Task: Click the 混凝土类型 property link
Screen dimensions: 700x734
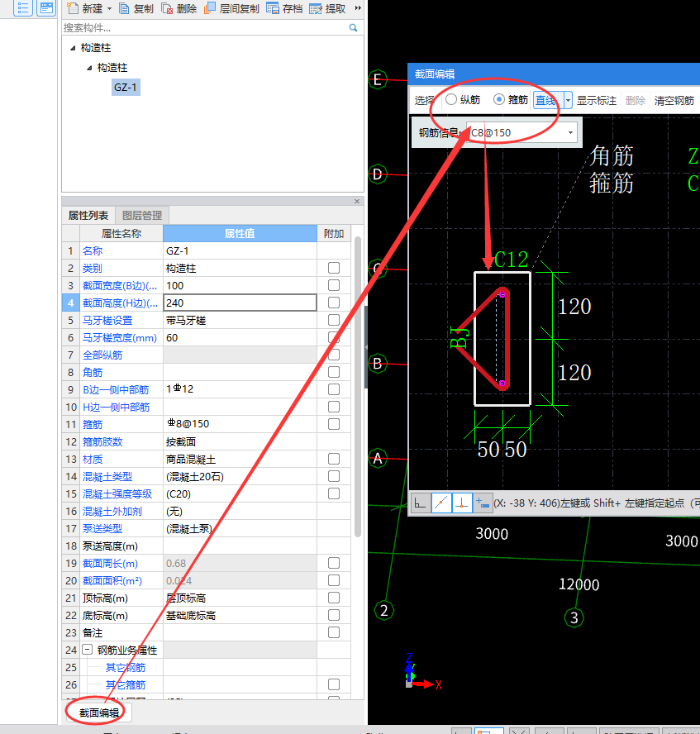Action: tap(107, 477)
